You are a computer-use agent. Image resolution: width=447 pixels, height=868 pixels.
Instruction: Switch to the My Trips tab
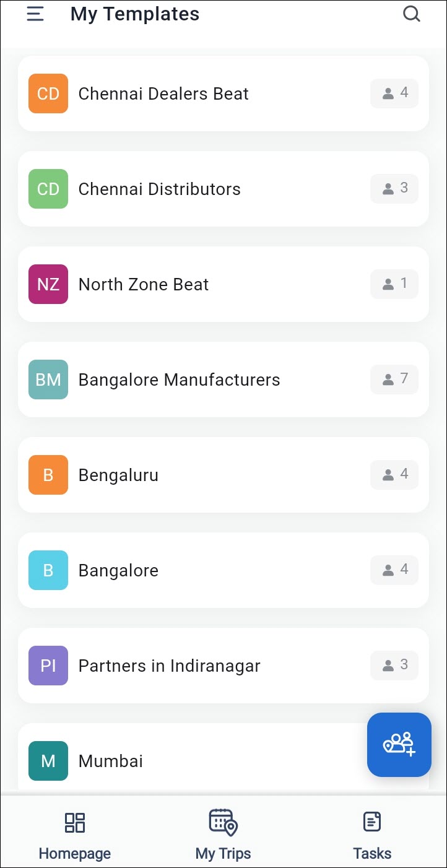[223, 836]
